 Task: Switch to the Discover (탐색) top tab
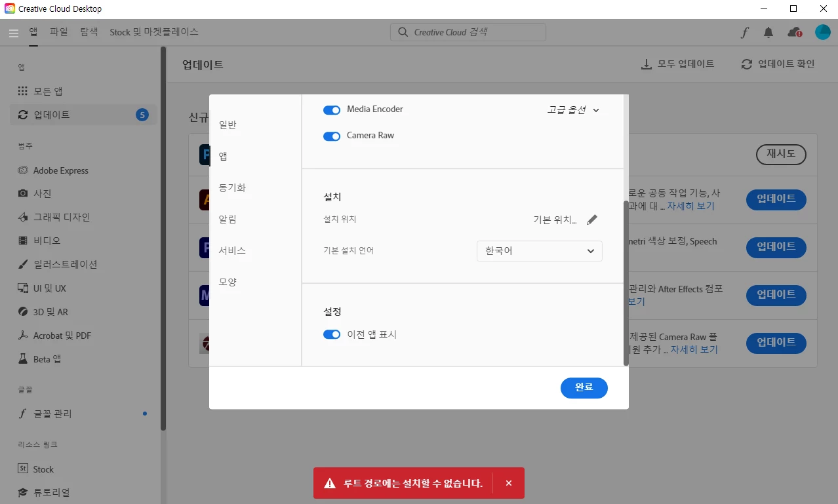tap(89, 31)
